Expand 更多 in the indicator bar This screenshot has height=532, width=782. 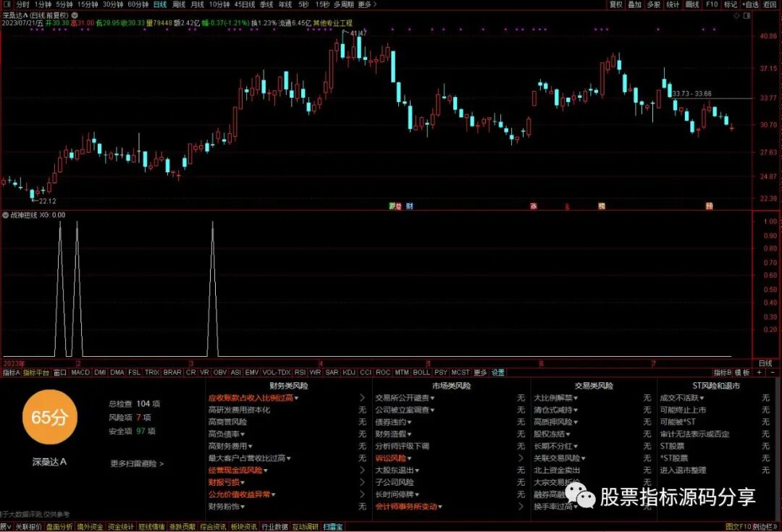tap(480, 373)
